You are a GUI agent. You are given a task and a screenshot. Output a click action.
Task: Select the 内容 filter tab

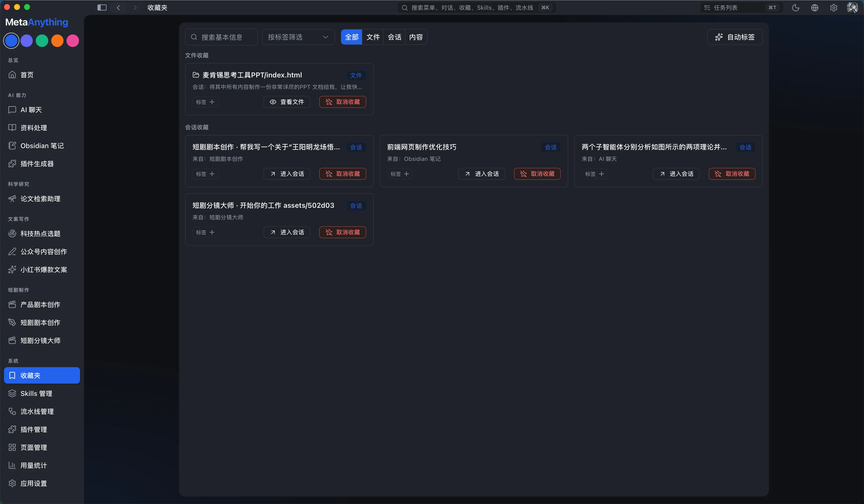click(x=416, y=37)
